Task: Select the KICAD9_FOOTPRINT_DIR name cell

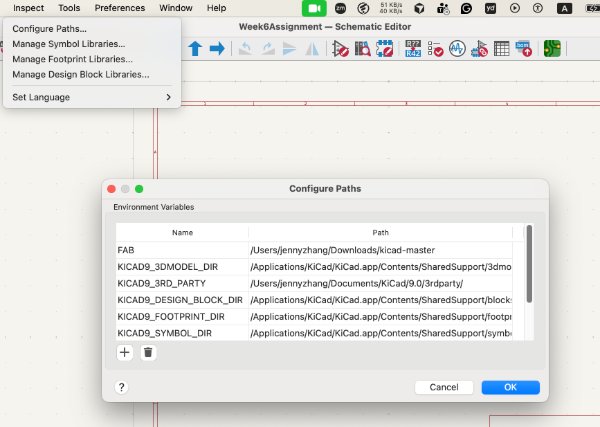Action: pyautogui.click(x=183, y=317)
